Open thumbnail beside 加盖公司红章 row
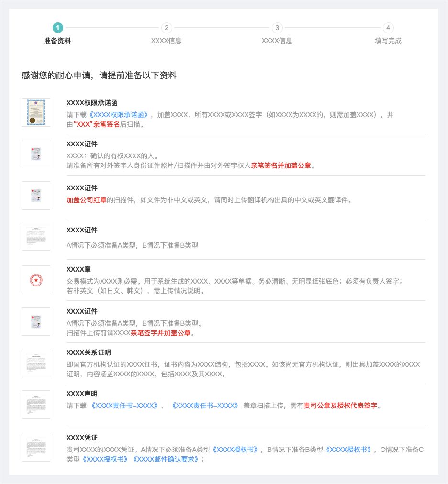Viewport: 448px width, 484px height. pyautogui.click(x=36, y=196)
